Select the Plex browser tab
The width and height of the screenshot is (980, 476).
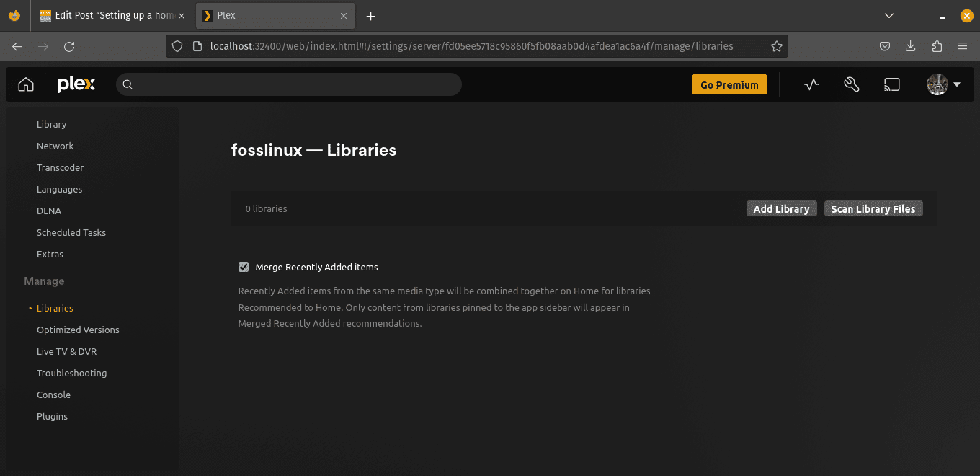(275, 15)
